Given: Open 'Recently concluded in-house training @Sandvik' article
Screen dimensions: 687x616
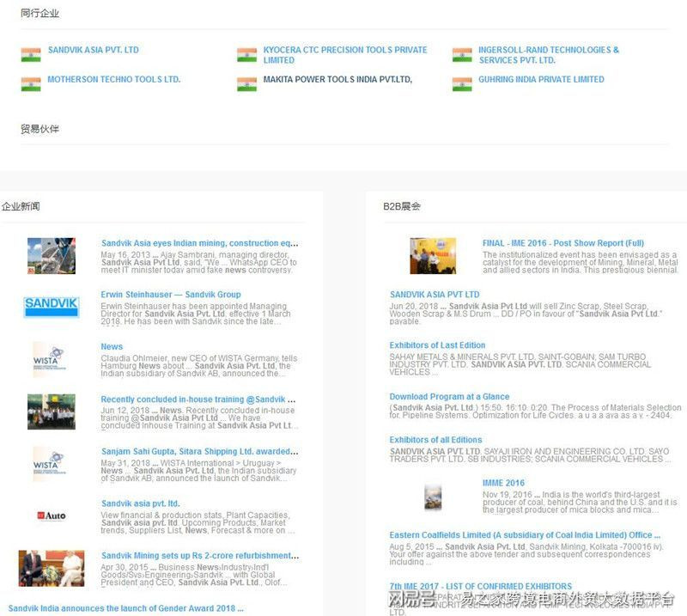Looking at the screenshot, I should tap(198, 399).
